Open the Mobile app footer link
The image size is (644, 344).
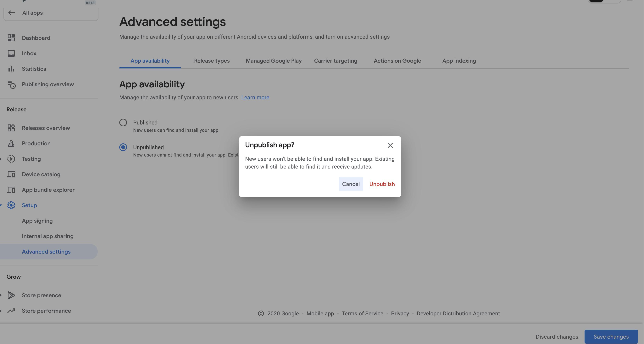[x=320, y=313]
